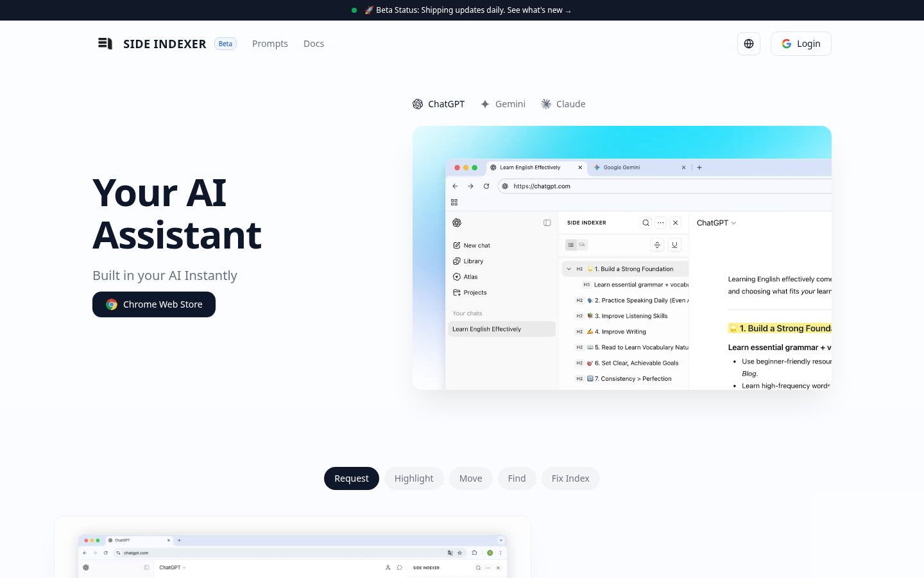Toggle the demo ChatGPT sidebar collapse icon
The width and height of the screenshot is (924, 578).
point(547,223)
